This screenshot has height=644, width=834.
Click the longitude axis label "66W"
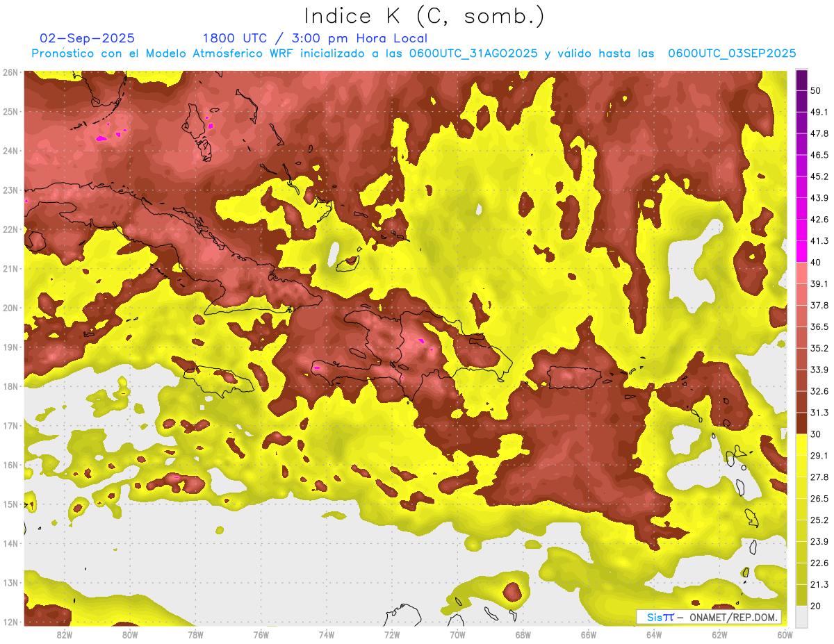point(588,635)
